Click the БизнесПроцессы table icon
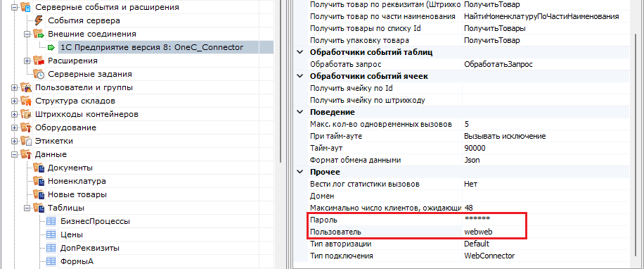Image resolution: width=644 pixels, height=269 pixels. click(x=51, y=221)
